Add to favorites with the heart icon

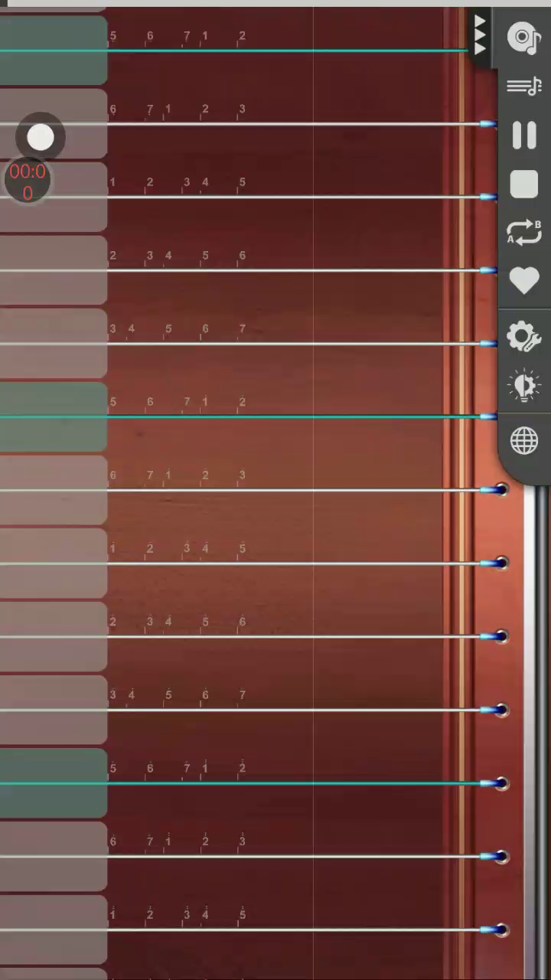[x=524, y=281]
